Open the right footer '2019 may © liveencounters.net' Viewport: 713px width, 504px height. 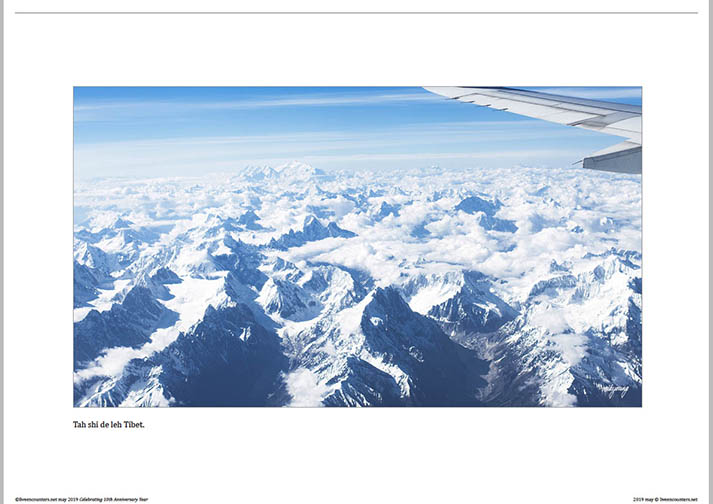pos(665,499)
